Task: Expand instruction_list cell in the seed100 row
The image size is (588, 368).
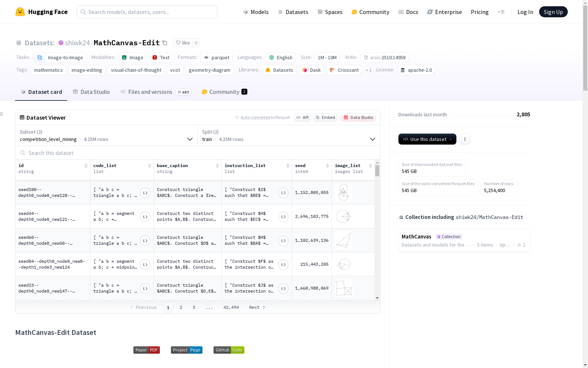Action: (x=283, y=193)
